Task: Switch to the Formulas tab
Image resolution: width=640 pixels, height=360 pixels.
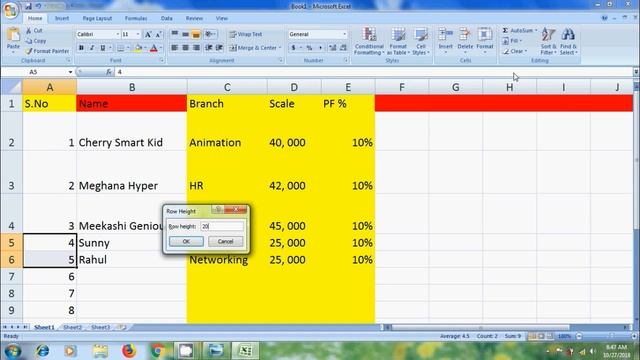Action: (x=136, y=18)
